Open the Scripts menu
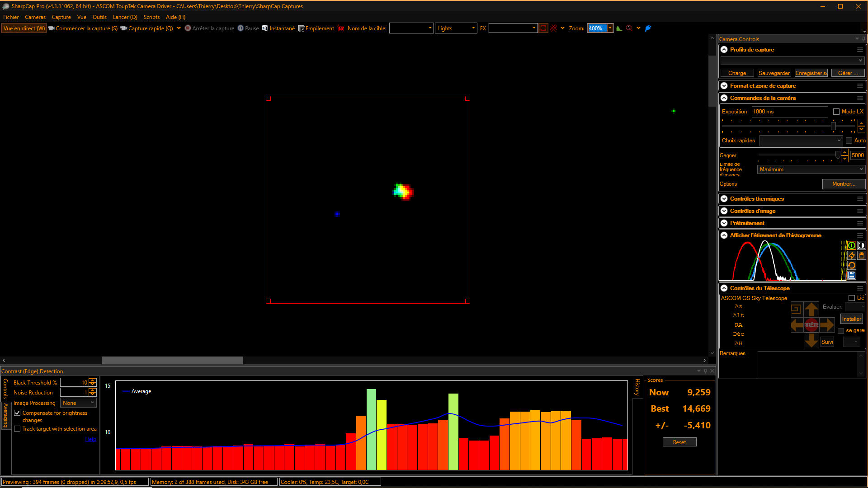 [x=151, y=17]
